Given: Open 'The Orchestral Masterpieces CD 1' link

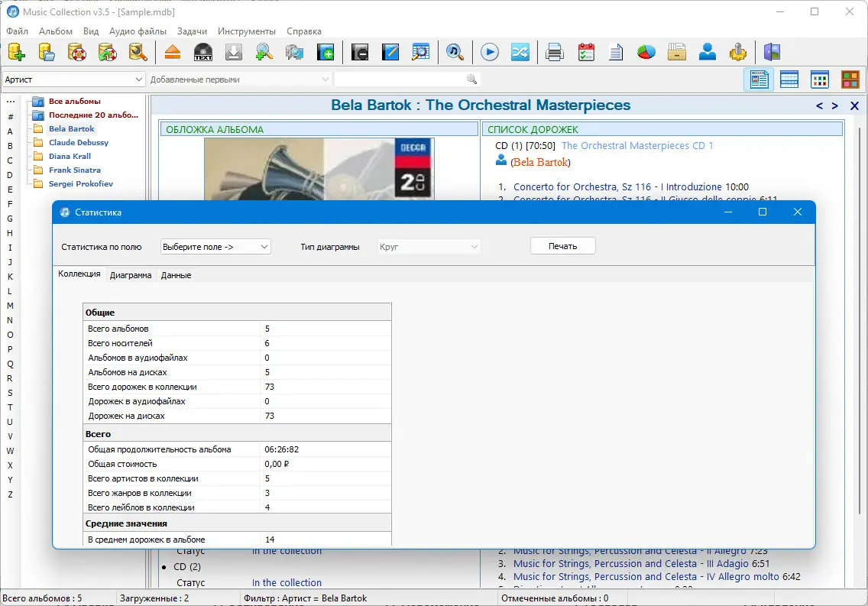Looking at the screenshot, I should pyautogui.click(x=637, y=145).
